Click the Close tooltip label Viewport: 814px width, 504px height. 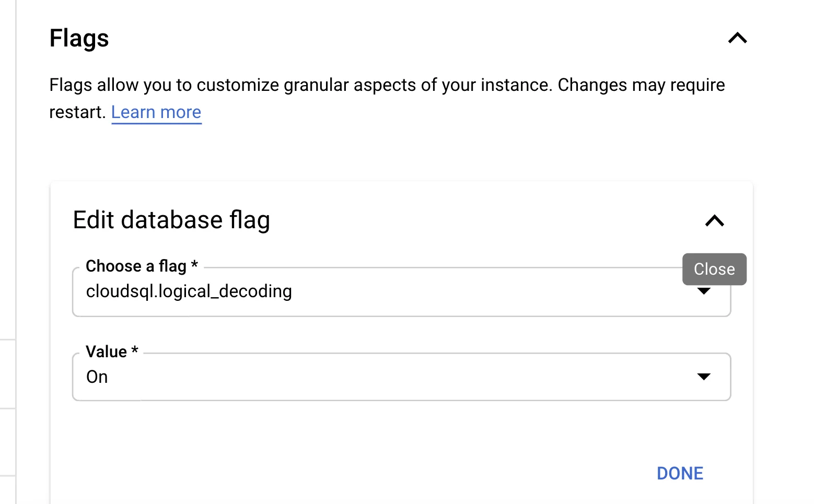point(714,269)
